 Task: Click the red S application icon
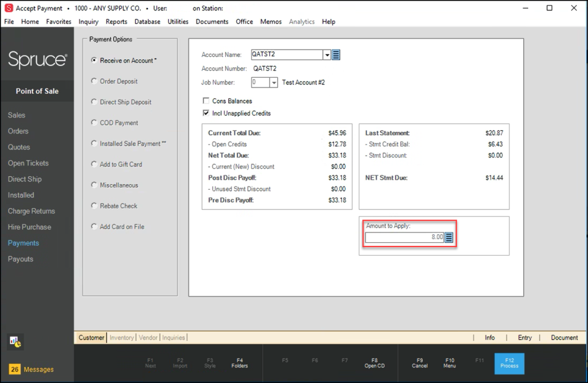point(9,8)
